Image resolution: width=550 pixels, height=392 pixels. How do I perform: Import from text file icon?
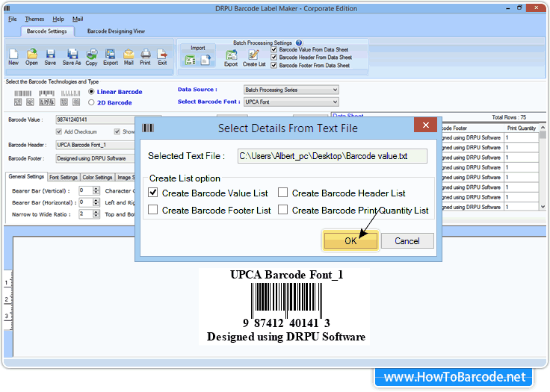[206, 60]
